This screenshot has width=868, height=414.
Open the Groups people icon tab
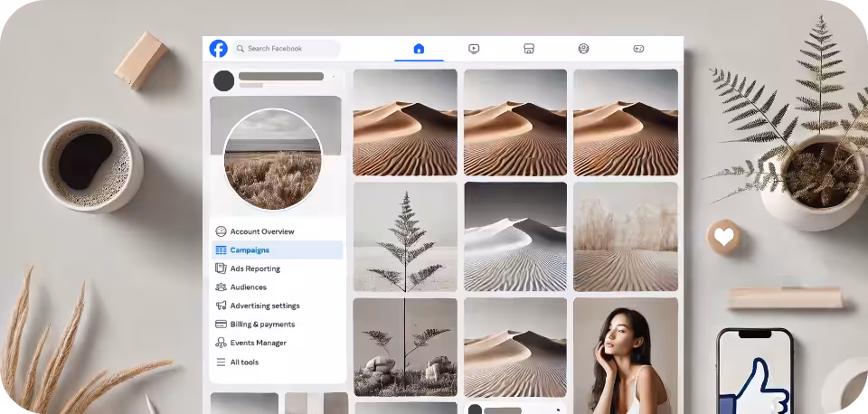(x=583, y=49)
